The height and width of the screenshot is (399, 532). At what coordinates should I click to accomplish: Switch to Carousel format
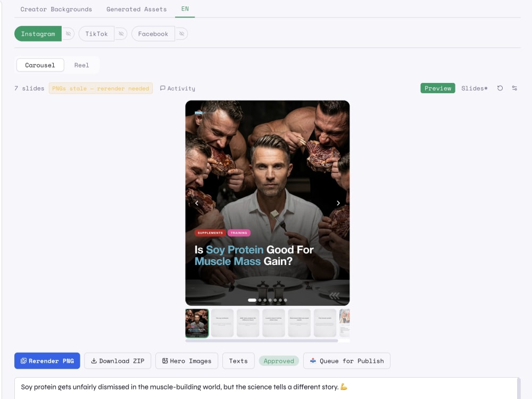coord(40,65)
